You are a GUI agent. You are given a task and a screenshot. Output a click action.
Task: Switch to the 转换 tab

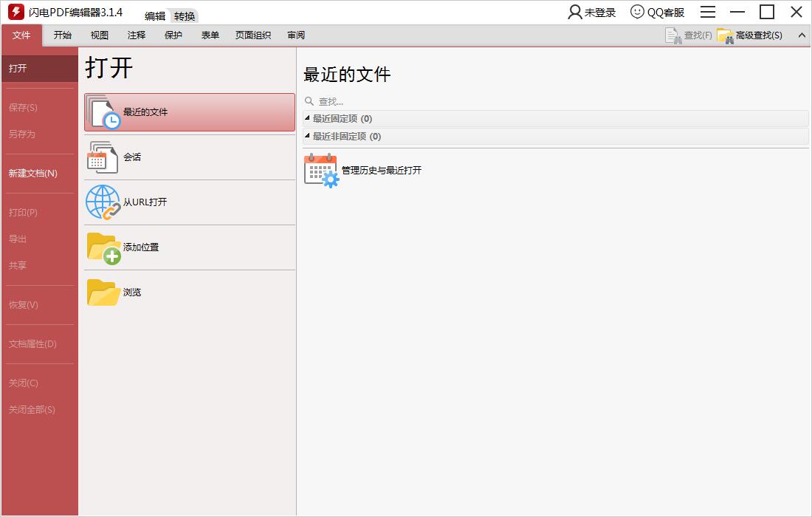(x=183, y=16)
